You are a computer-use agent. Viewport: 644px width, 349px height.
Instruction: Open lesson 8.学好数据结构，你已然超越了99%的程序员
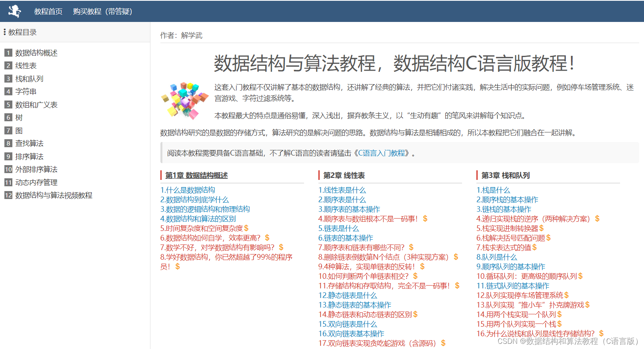[x=226, y=262]
